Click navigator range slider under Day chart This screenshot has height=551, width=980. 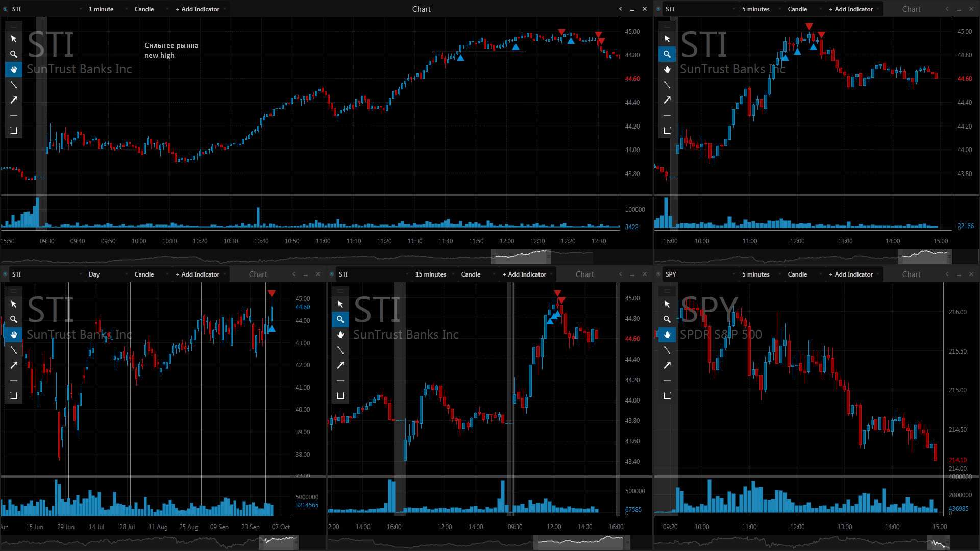pos(279,542)
